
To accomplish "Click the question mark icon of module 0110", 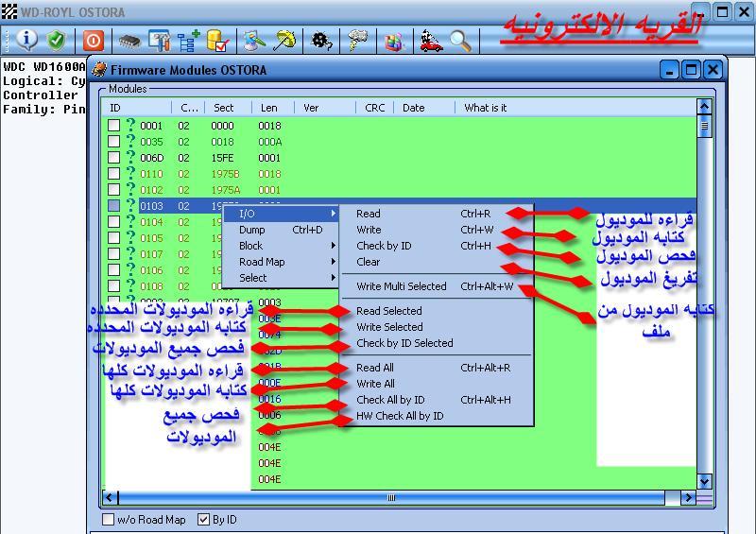I will pyautogui.click(x=130, y=173).
